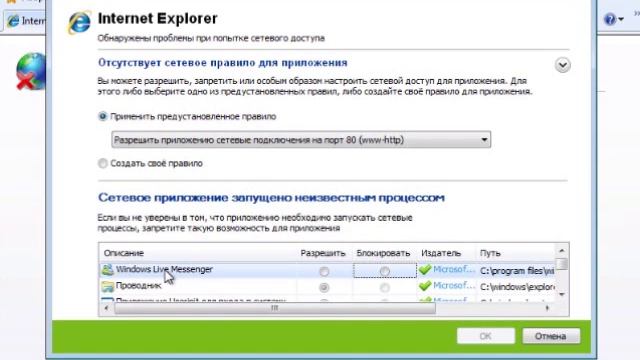Viewport: 640px width, 360px height.
Task: Click path 'C:\windows\explor' in Проводник row
Action: click(x=517, y=287)
